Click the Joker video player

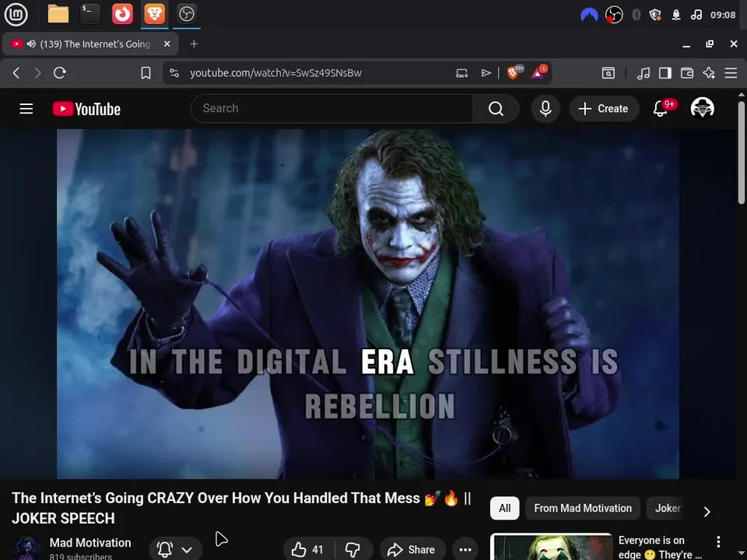(x=368, y=304)
